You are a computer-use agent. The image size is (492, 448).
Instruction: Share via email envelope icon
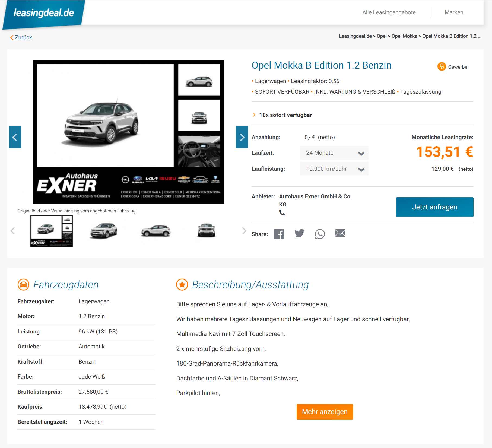click(340, 233)
